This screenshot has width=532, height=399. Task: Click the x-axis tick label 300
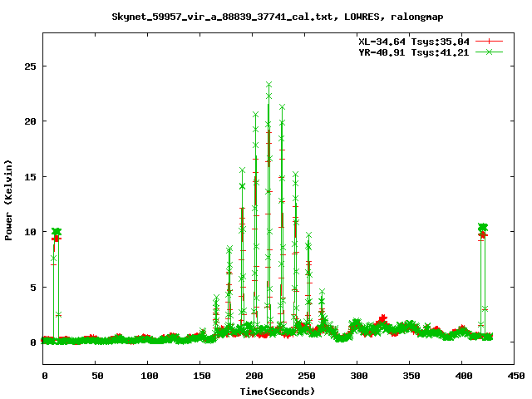coord(359,376)
